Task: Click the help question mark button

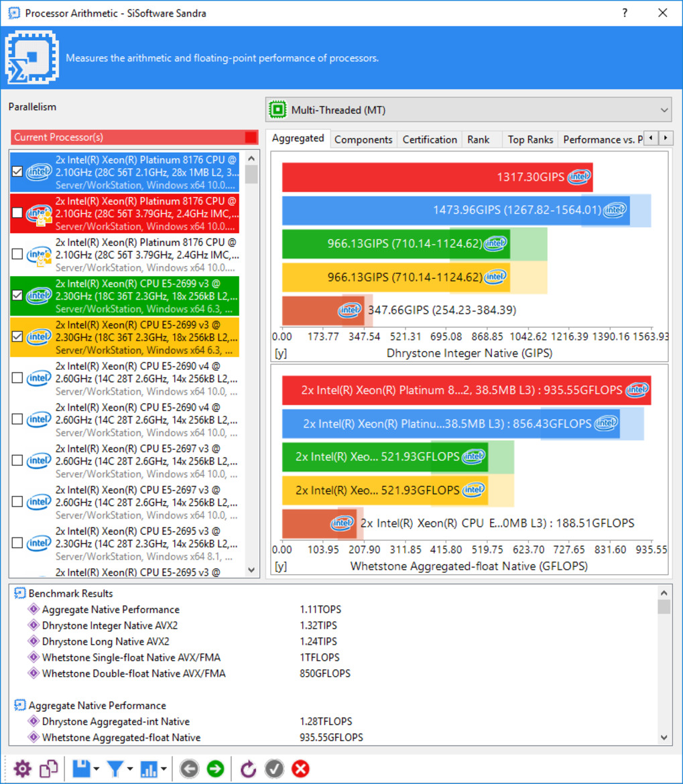Action: coord(625,13)
